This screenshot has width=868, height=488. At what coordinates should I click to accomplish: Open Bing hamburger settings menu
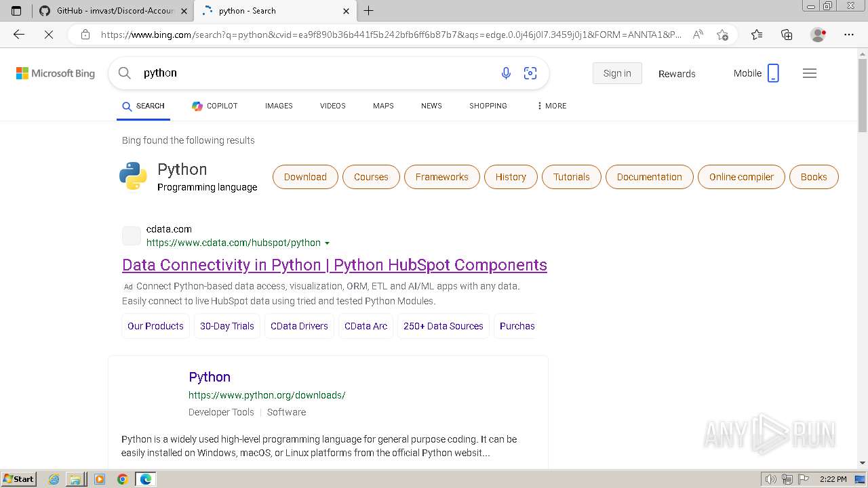[810, 73]
